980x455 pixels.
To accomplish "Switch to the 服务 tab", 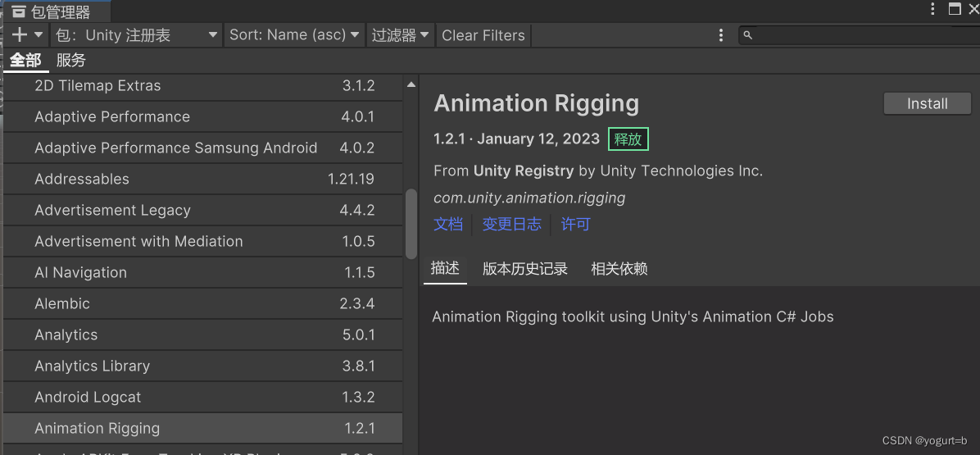I will 70,61.
